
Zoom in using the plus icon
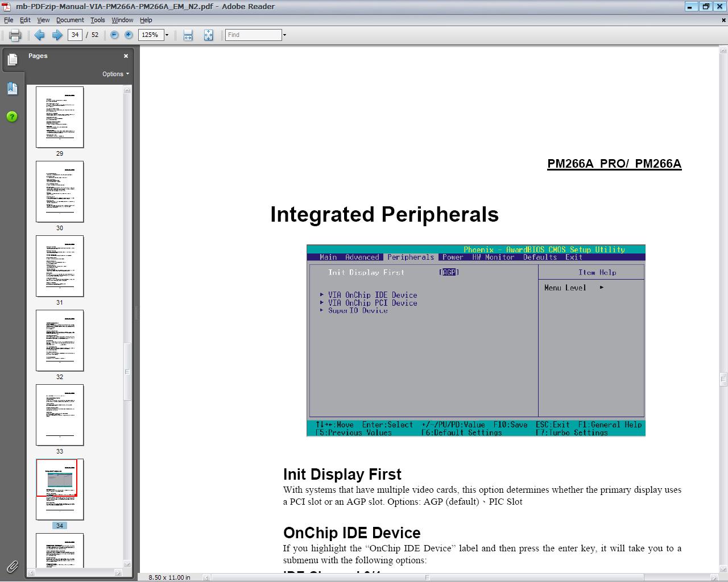pyautogui.click(x=129, y=35)
